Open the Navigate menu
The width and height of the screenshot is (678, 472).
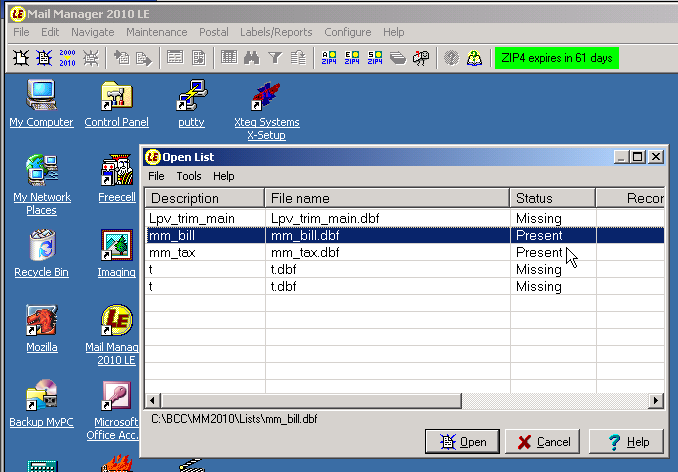tap(93, 32)
